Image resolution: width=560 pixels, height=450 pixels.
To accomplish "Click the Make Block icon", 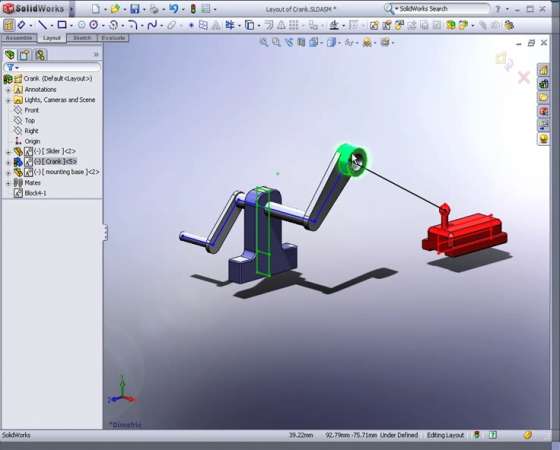I will (x=374, y=25).
